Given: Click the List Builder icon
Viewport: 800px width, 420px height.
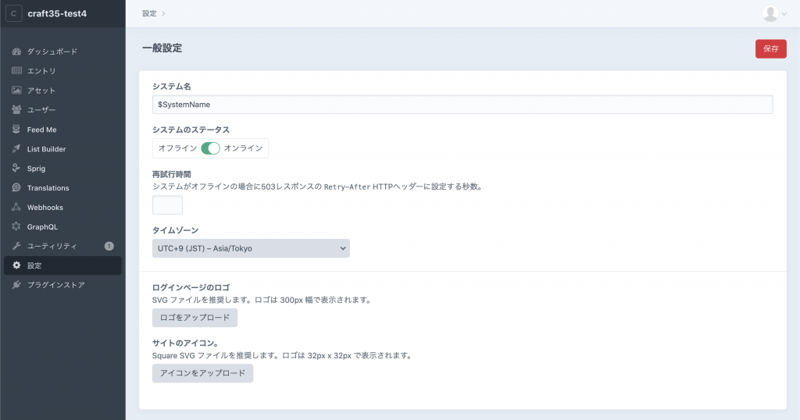Looking at the screenshot, I should click(x=16, y=149).
